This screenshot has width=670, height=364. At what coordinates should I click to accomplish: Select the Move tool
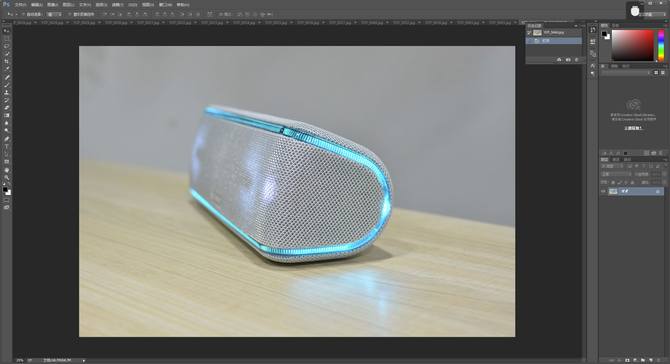(x=6, y=31)
